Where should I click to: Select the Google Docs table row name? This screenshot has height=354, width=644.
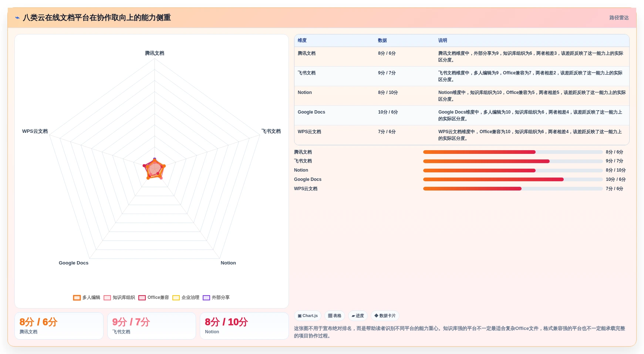[311, 112]
